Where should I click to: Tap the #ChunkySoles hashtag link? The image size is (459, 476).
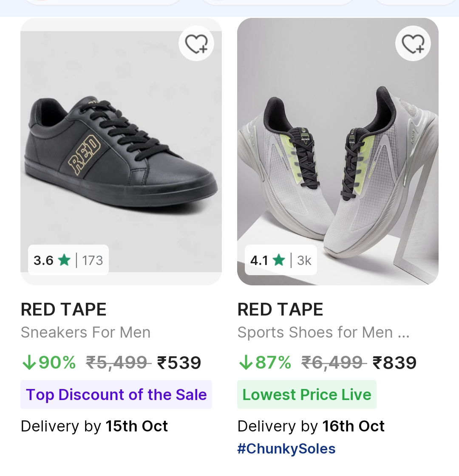click(286, 449)
